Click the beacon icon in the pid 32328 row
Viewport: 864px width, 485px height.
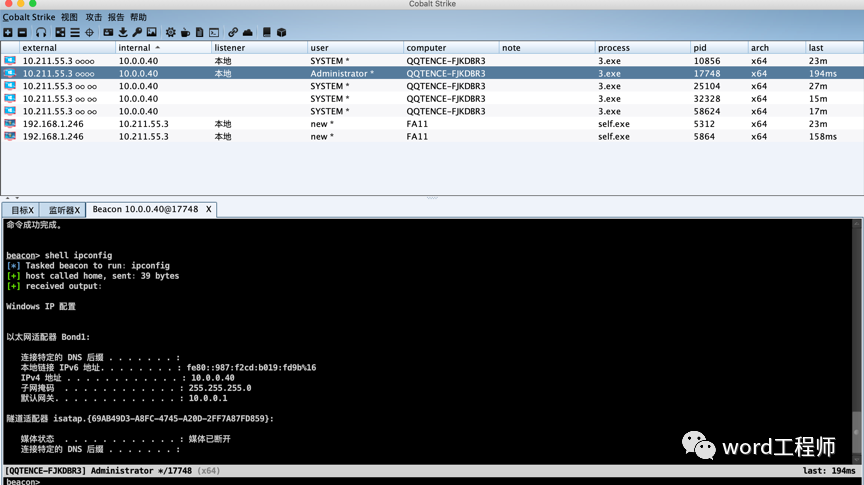tap(10, 99)
